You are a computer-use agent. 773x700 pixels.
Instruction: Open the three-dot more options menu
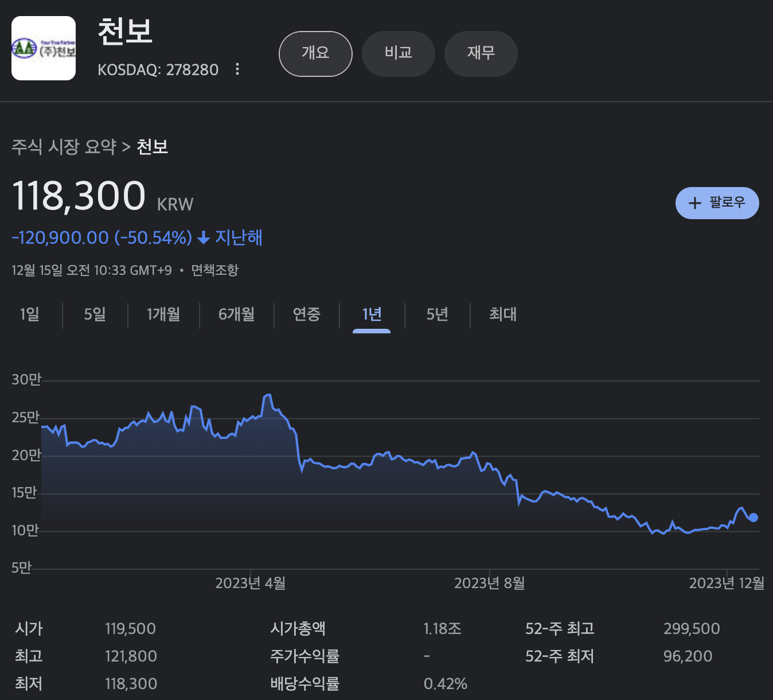237,69
